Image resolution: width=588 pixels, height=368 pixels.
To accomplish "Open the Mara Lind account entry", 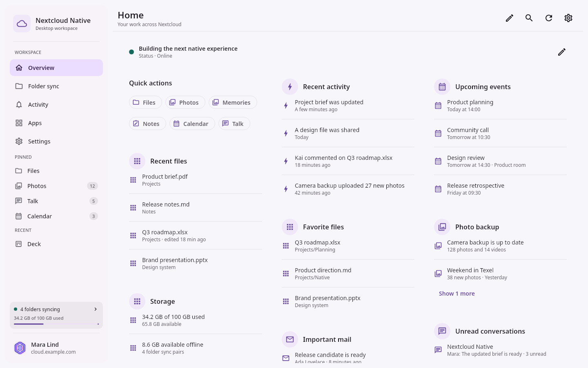I will [56, 348].
